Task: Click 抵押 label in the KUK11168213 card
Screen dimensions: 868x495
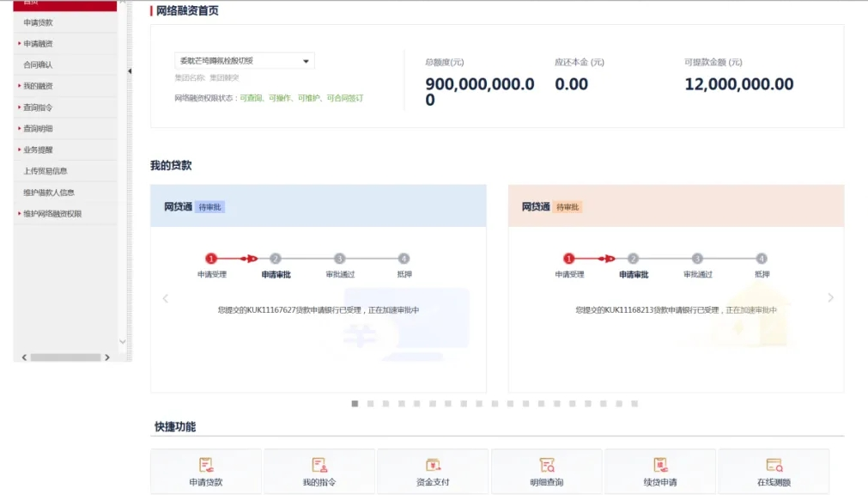Action: pos(762,274)
